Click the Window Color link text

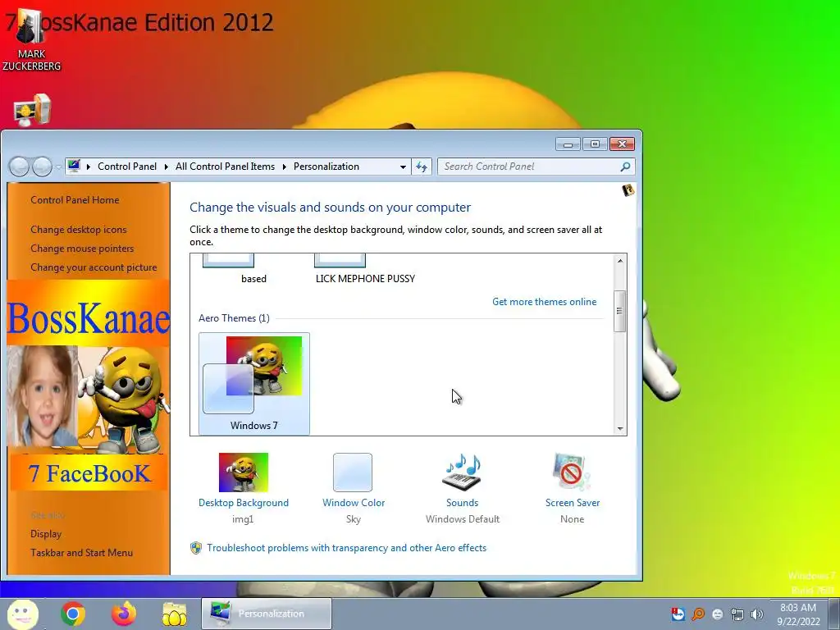[354, 503]
